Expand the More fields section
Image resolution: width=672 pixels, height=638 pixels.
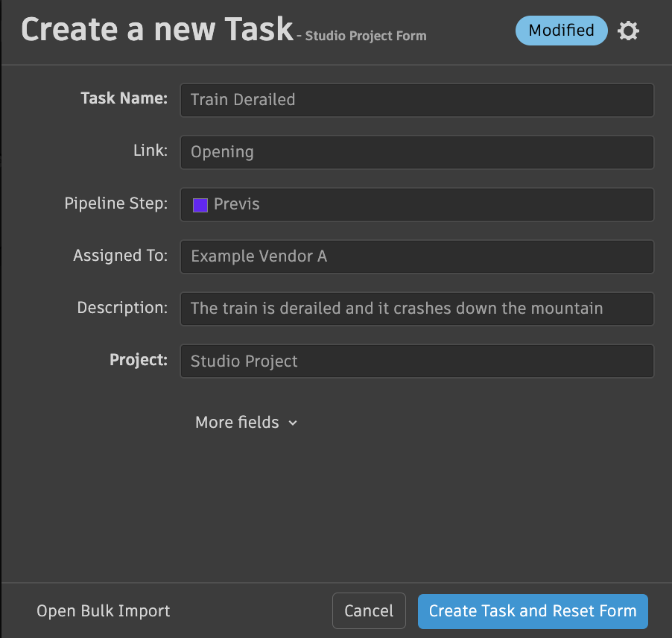[237, 423]
